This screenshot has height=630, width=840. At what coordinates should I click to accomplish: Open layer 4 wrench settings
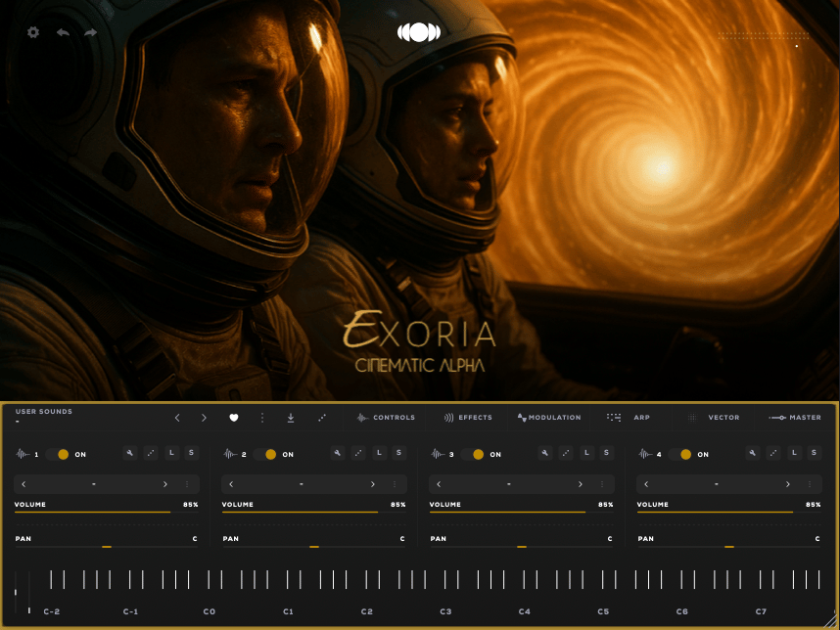click(x=753, y=453)
